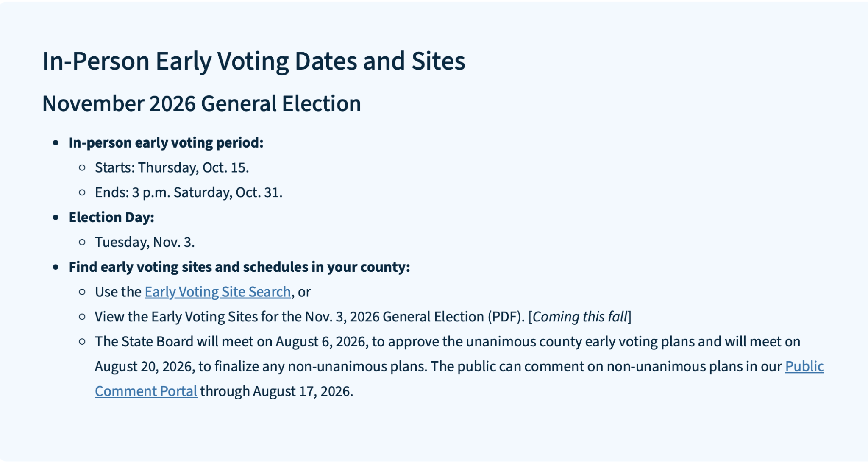Click the italic "Coming this fall" note
Screen dimensions: 868x463
pos(580,317)
